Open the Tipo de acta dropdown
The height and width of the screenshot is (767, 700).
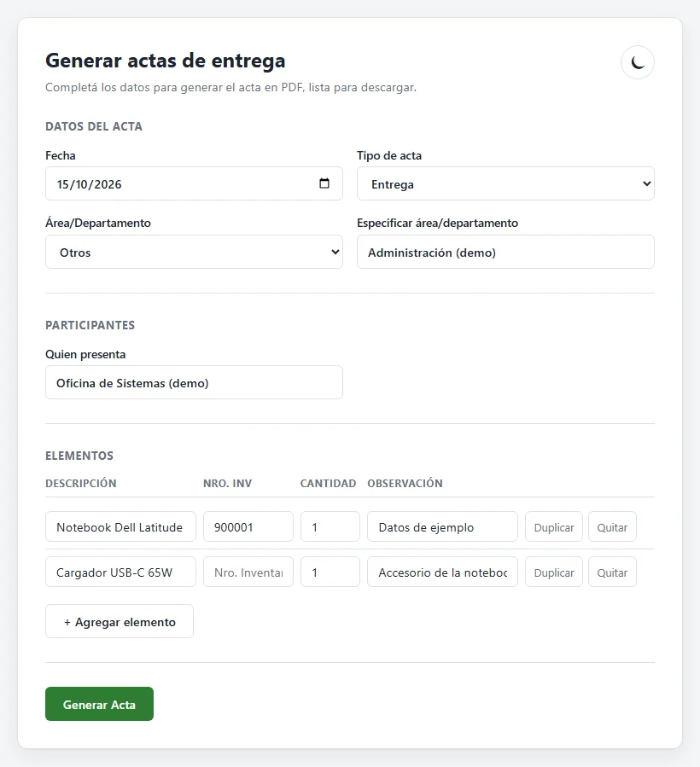[x=505, y=183]
